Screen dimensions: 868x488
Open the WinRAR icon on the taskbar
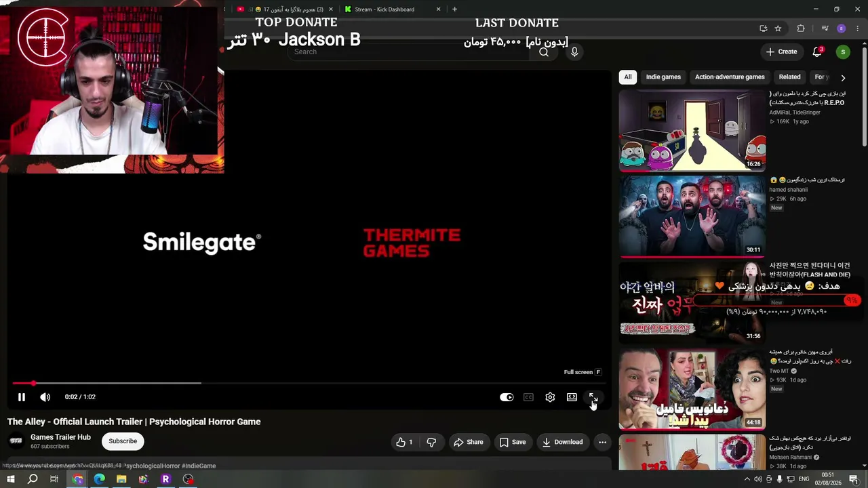point(143,479)
